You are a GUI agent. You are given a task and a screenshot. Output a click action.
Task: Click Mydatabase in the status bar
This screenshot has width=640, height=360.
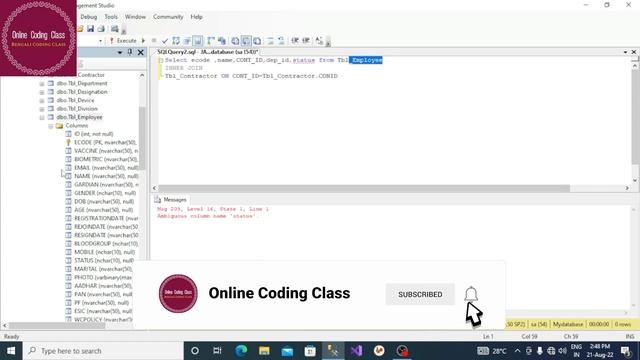(568, 324)
